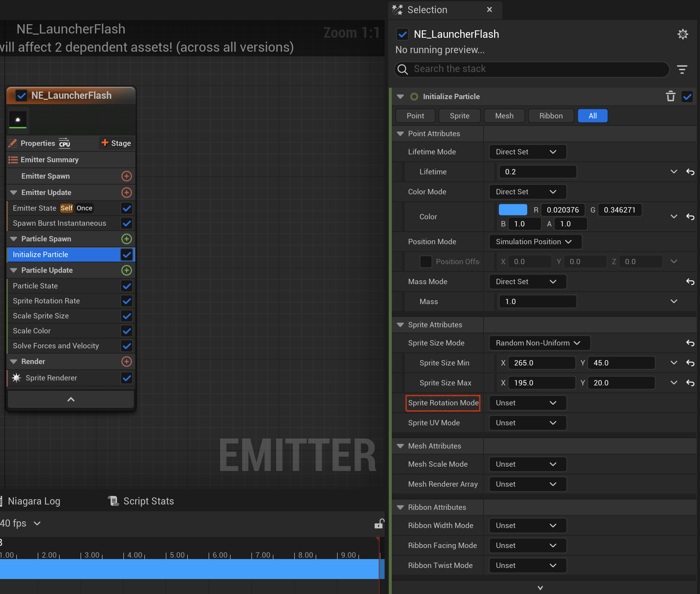Disable the Emitter State module

[x=127, y=208]
